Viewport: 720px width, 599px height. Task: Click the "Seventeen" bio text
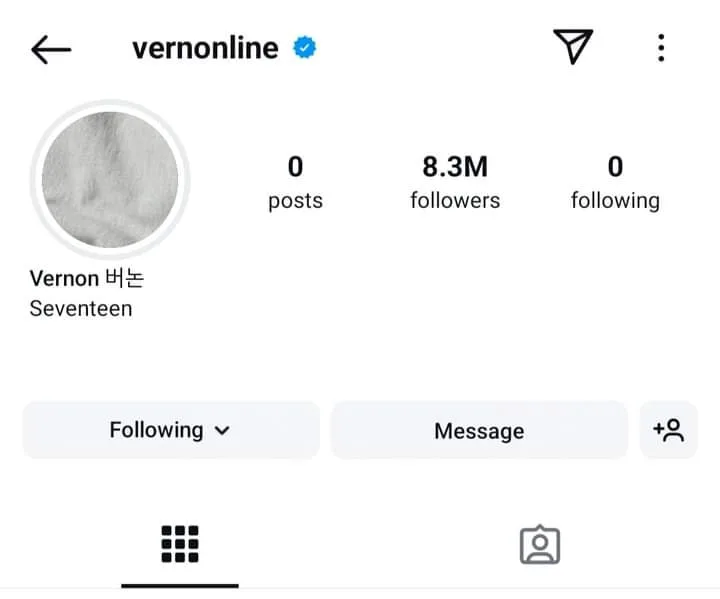point(81,308)
